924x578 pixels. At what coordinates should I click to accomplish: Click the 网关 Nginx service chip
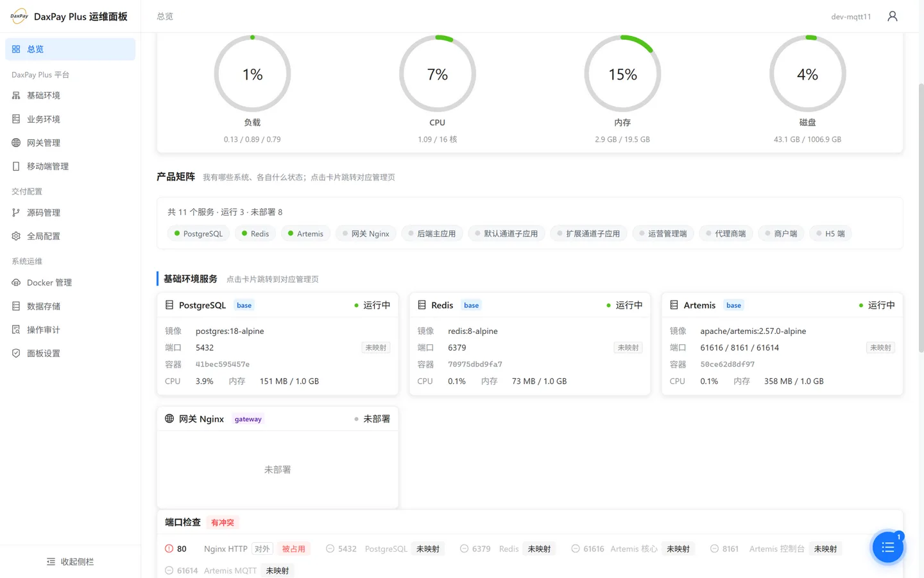pyautogui.click(x=366, y=234)
